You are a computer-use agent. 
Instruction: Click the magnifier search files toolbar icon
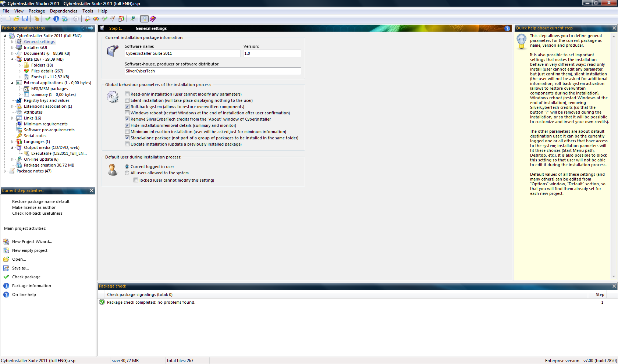click(x=88, y=19)
